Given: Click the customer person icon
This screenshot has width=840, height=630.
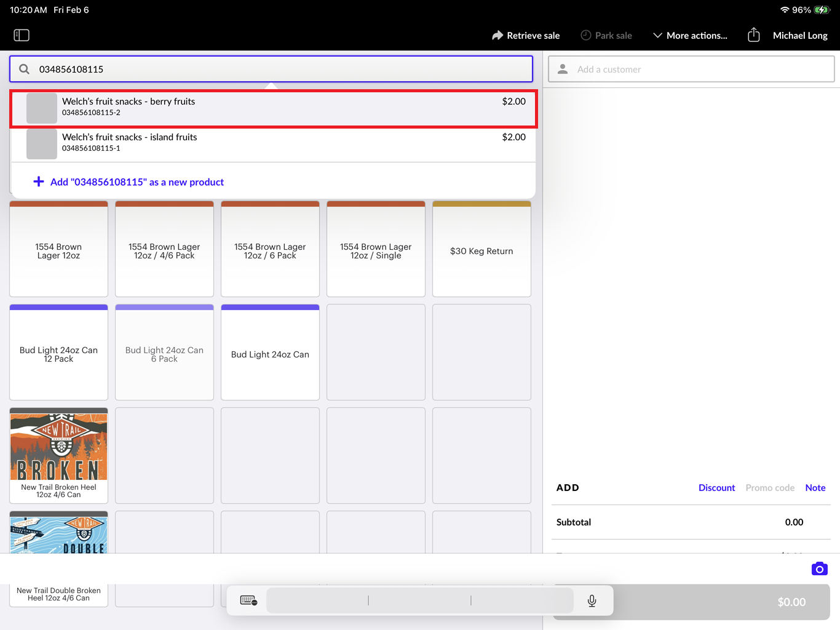Looking at the screenshot, I should 563,69.
